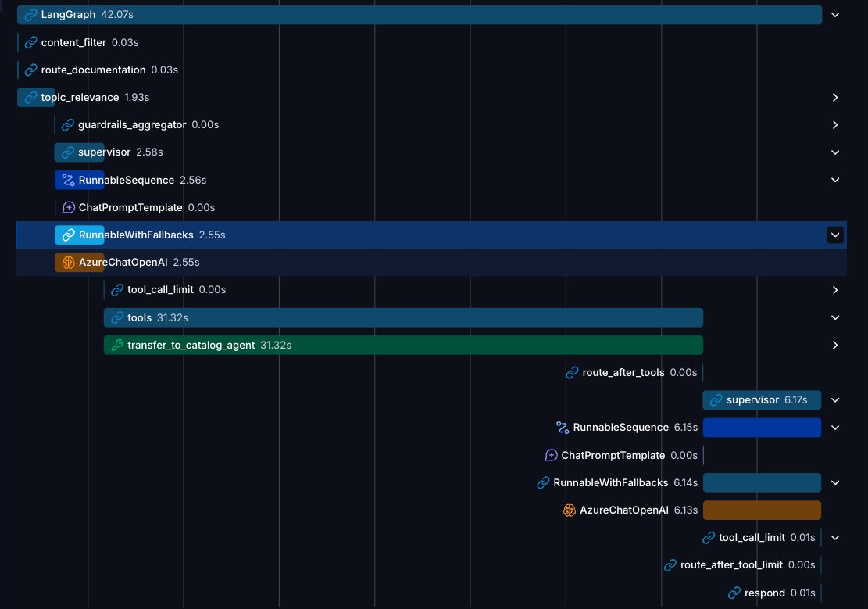Select the guardrails_aggregator span name
This screenshot has width=868, height=609.
tap(132, 124)
